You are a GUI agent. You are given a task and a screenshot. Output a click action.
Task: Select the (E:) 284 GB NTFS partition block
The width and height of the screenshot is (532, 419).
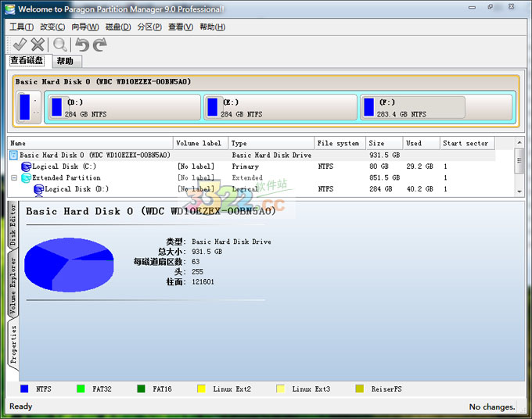(280, 107)
